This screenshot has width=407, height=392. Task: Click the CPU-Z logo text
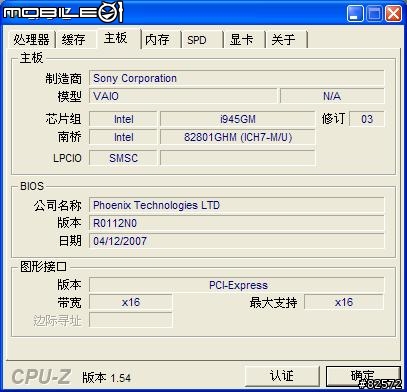41,377
